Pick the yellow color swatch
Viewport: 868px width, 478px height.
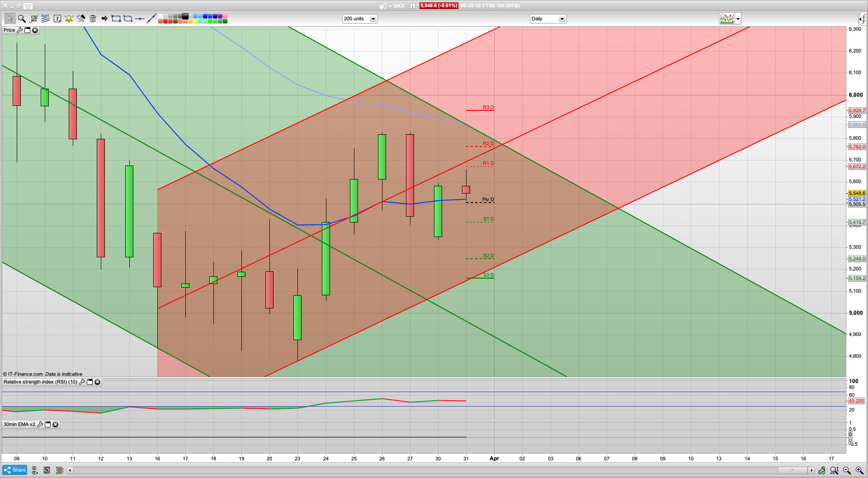point(195,21)
